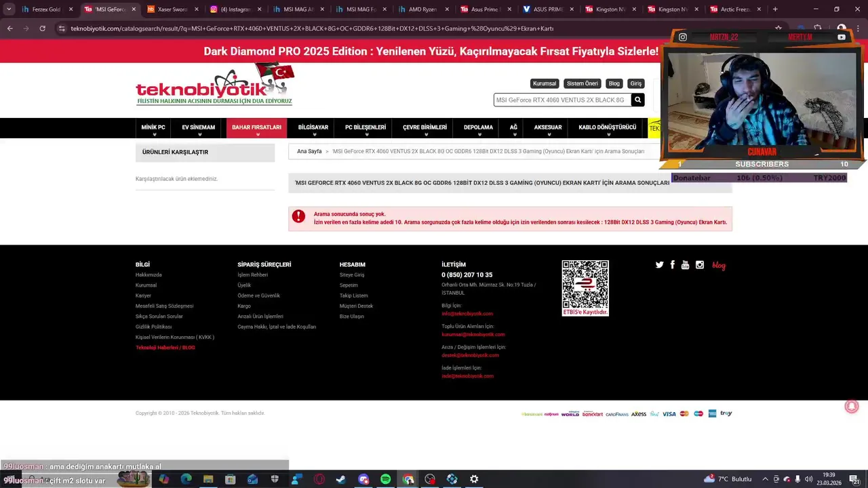Open Teknobiyotik YouTube channel icon

685,265
